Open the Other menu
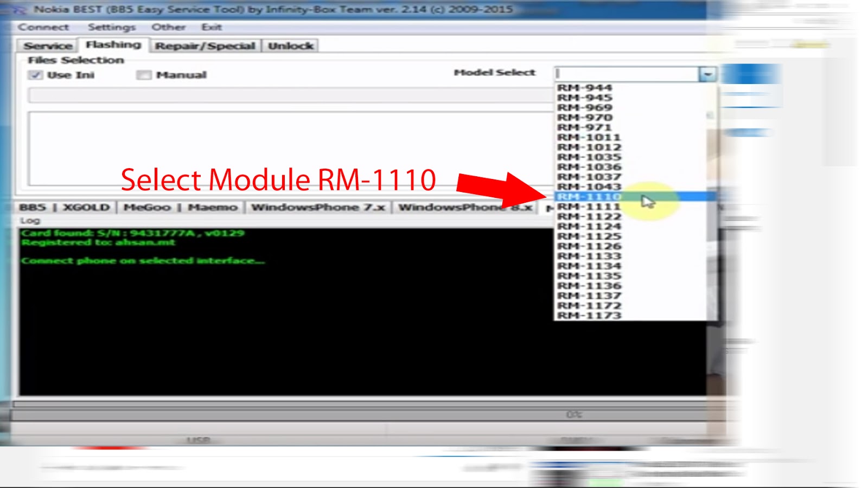The width and height of the screenshot is (868, 488). [x=168, y=27]
